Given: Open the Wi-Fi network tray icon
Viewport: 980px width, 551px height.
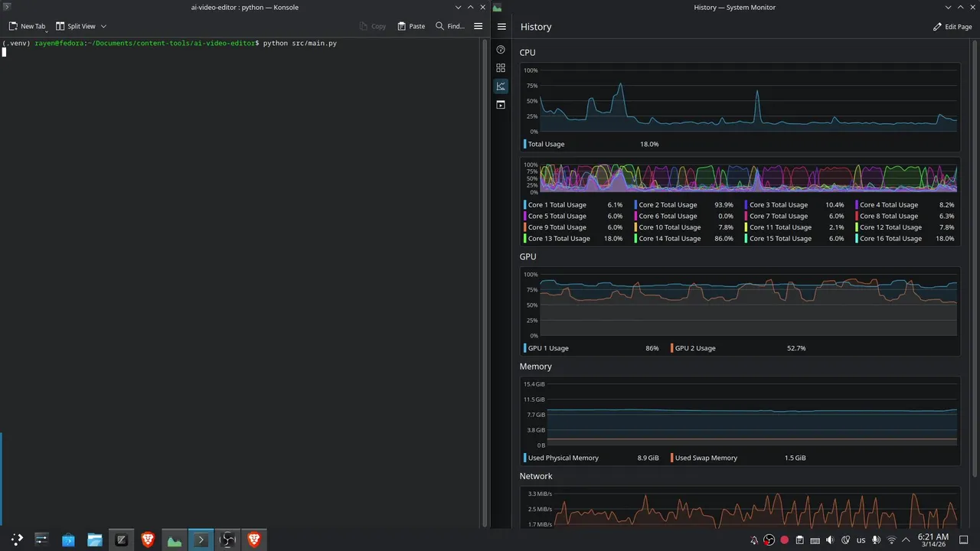Looking at the screenshot, I should 891,540.
